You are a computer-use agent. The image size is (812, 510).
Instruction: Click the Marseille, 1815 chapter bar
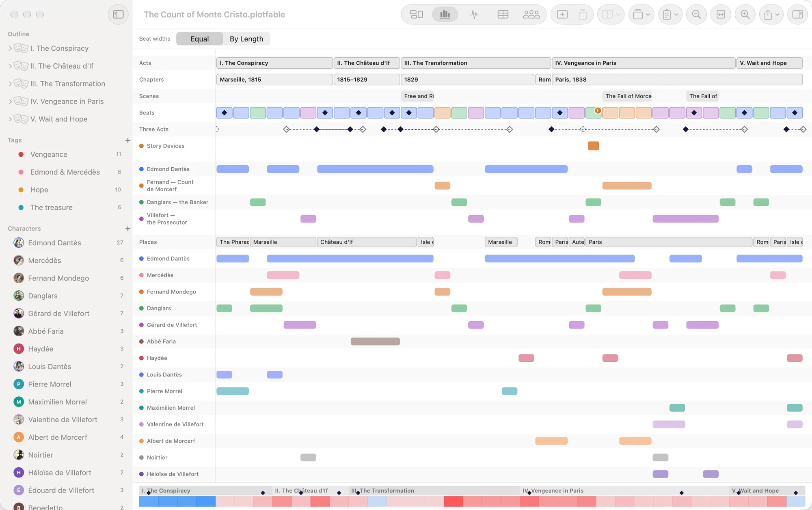[274, 80]
